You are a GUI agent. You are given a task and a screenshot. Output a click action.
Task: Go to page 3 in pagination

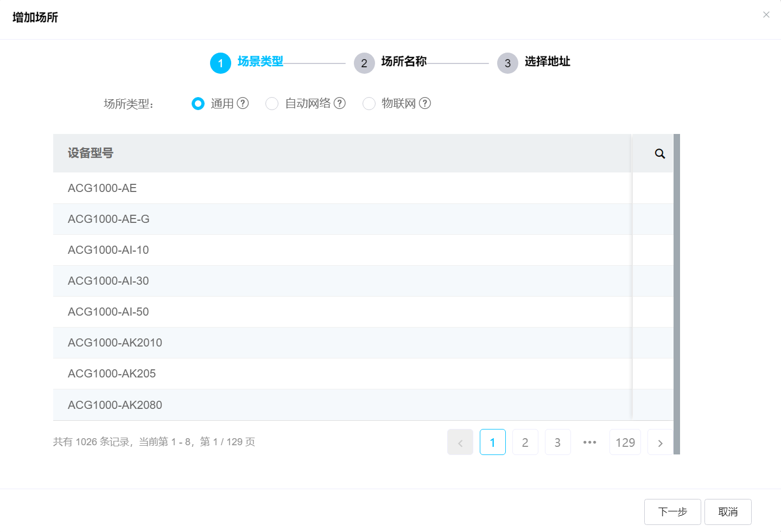(x=557, y=443)
